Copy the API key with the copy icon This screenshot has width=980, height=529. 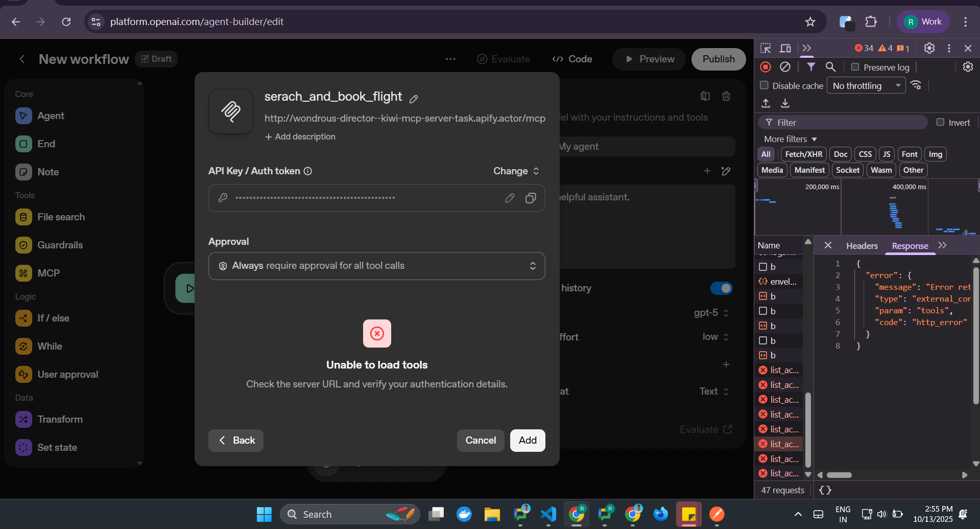(531, 198)
